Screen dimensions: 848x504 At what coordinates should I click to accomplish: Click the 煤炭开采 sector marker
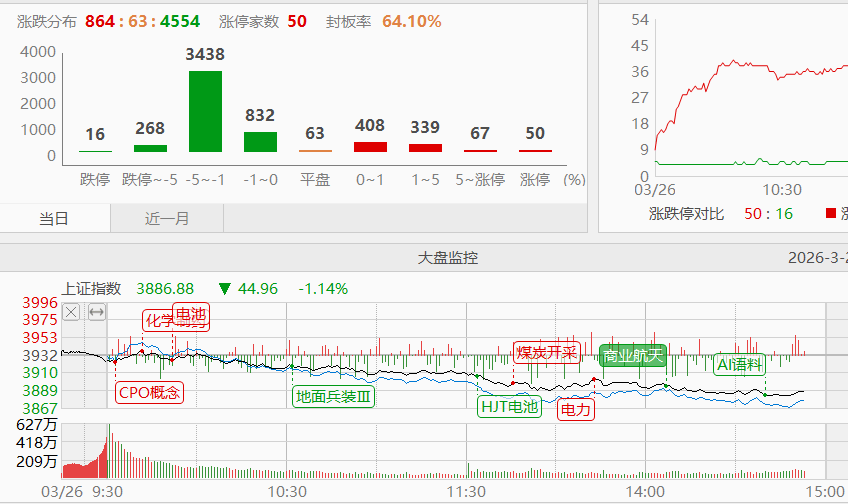coord(546,352)
